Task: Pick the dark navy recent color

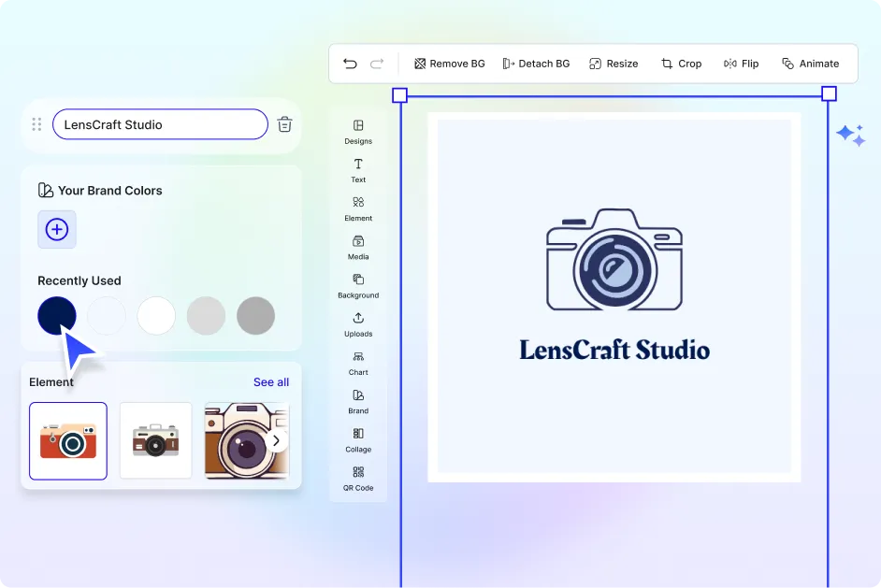Action: (57, 316)
